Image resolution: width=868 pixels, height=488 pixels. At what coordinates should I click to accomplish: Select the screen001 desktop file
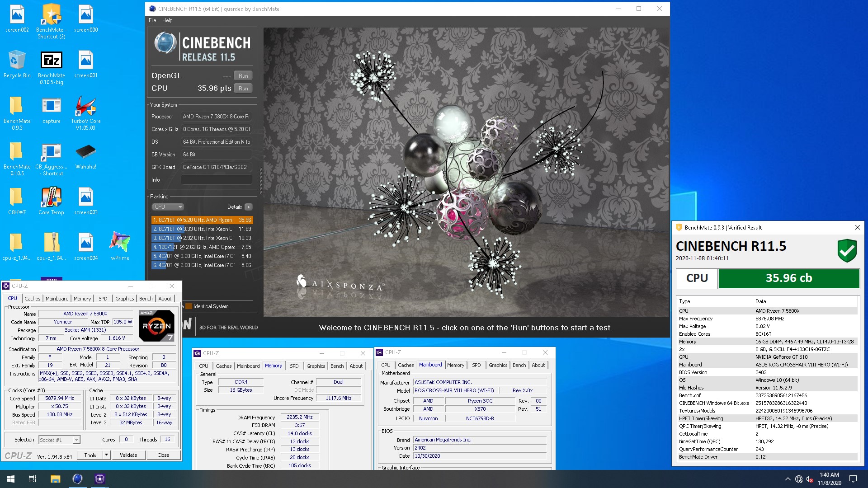(x=86, y=65)
